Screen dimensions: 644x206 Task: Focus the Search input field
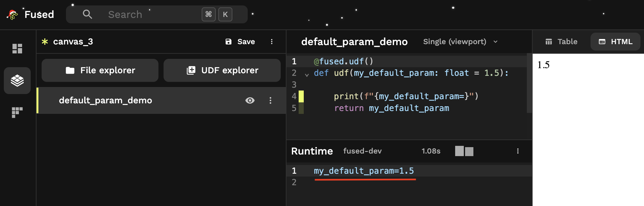click(157, 14)
